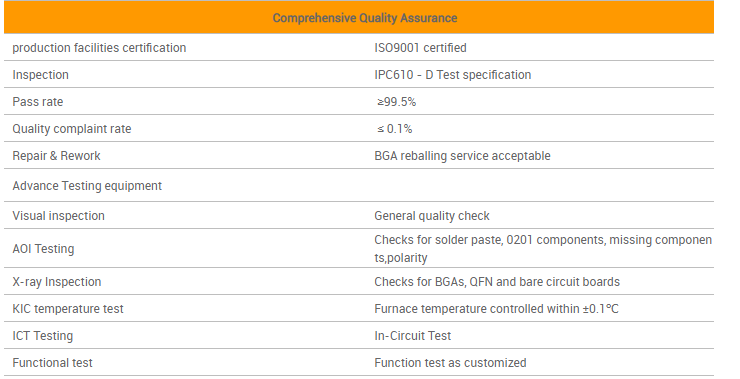
Task: Click the AOI Testing label
Action: [43, 248]
